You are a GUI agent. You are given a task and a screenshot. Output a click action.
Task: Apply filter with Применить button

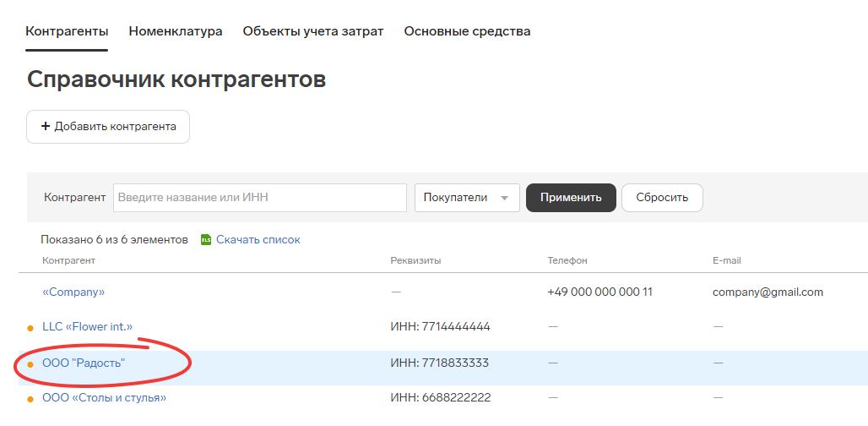tap(571, 198)
